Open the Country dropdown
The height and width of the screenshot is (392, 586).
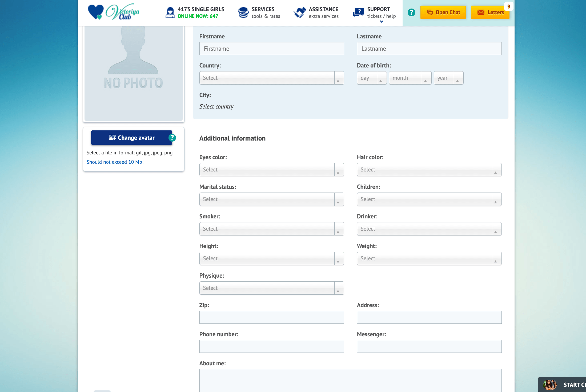[272, 78]
